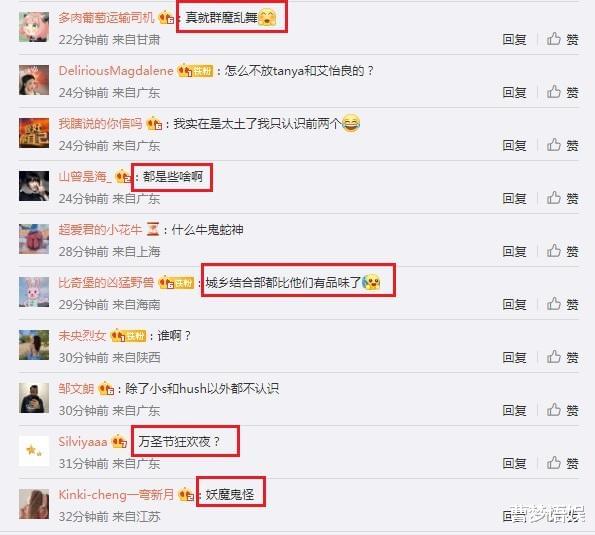595x535 pixels.
Task: Reply to the 万圣节狂欢夜 comment
Action: point(514,464)
